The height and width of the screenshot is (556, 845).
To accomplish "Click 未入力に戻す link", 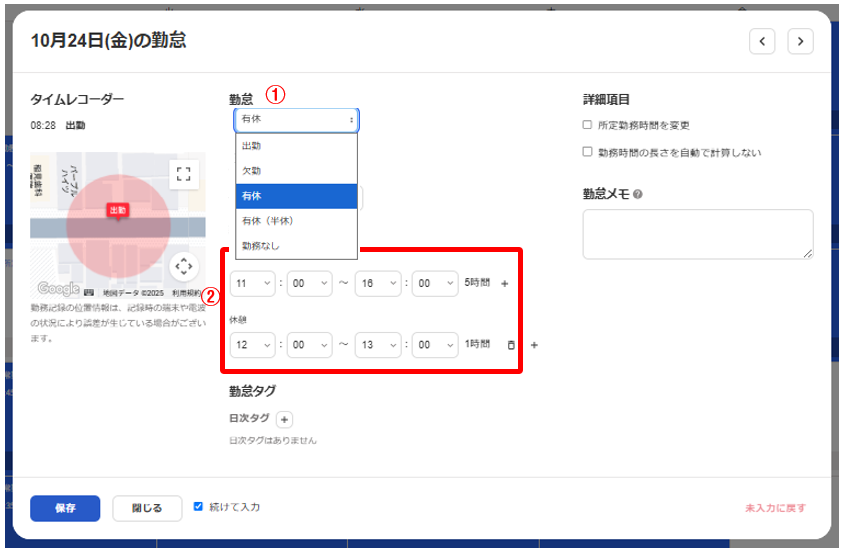I will tap(775, 508).
